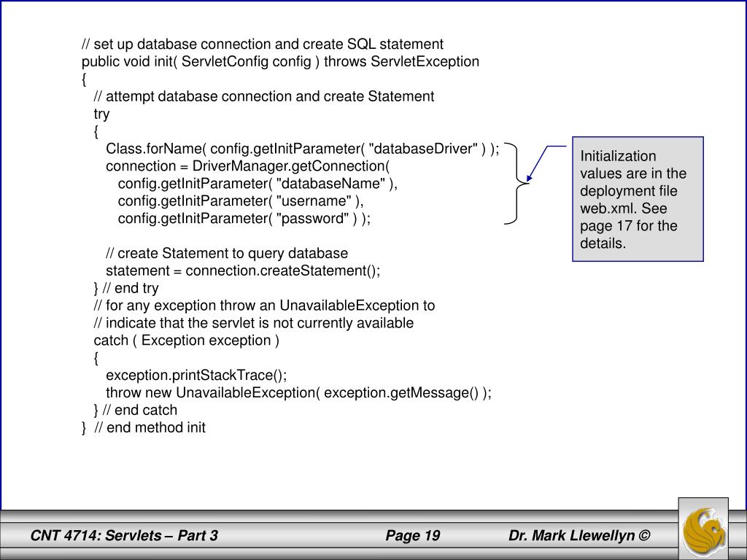Click the 'Dr. Mark Llewellyn ©' footer text
Image resolution: width=747 pixels, height=560 pixels.
tap(578, 535)
